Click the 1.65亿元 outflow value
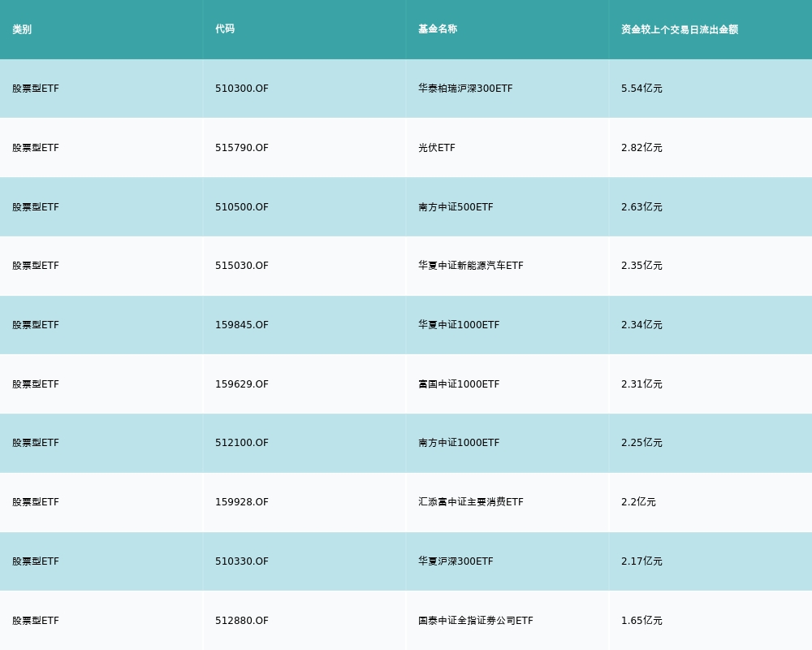This screenshot has height=650, width=812. click(641, 621)
